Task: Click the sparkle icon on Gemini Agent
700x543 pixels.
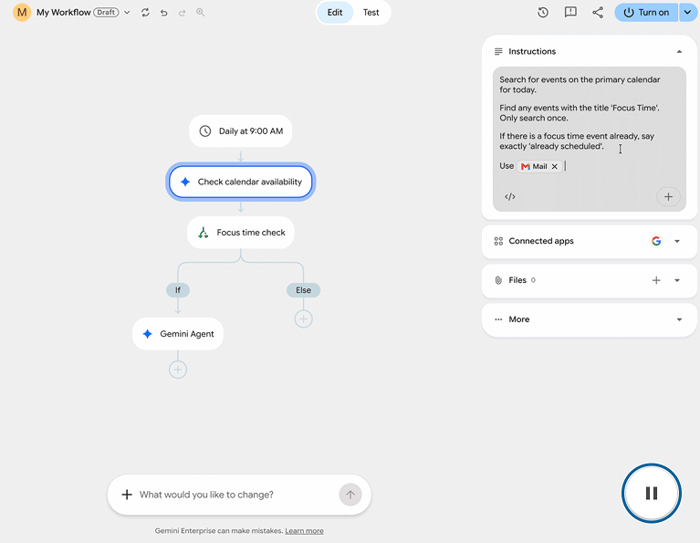Action: [x=147, y=334]
